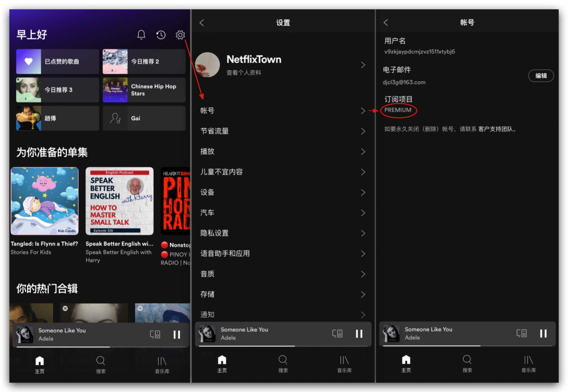The width and height of the screenshot is (568, 392).
Task: Pause Someone Like You in left mini player
Action: click(x=177, y=334)
